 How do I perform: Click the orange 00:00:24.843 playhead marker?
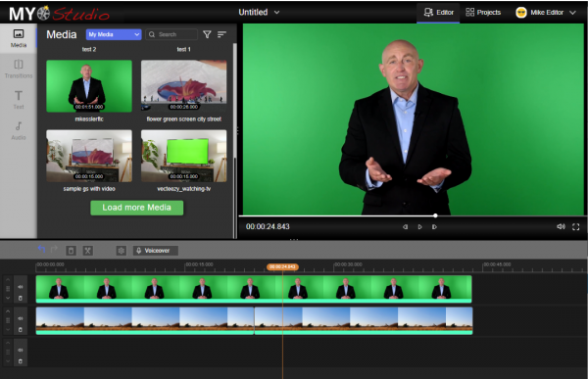pos(282,267)
